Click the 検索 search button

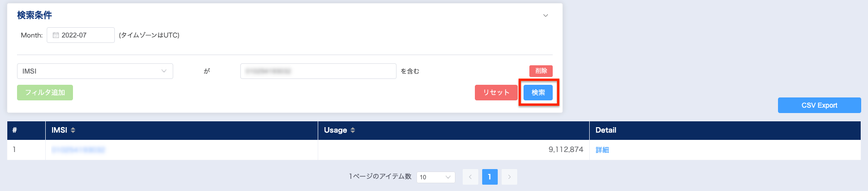(x=538, y=93)
